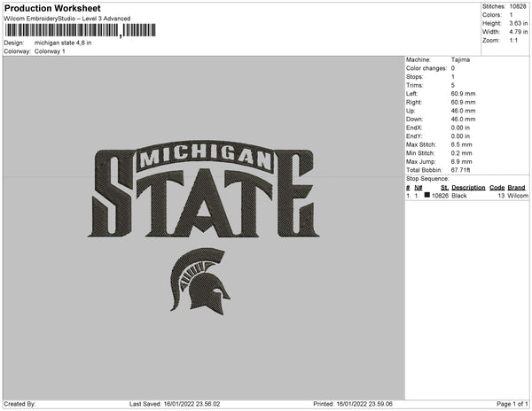Click the Width value 4.79 in
Viewport: 532px width, 411px height.
tap(518, 32)
